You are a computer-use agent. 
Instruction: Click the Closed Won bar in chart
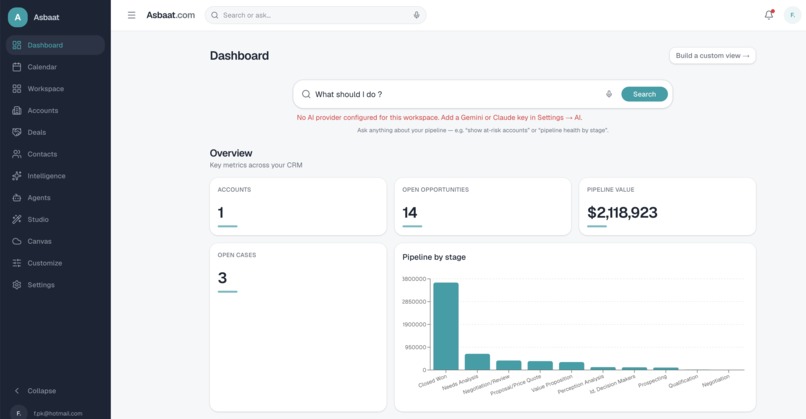pyautogui.click(x=446, y=326)
